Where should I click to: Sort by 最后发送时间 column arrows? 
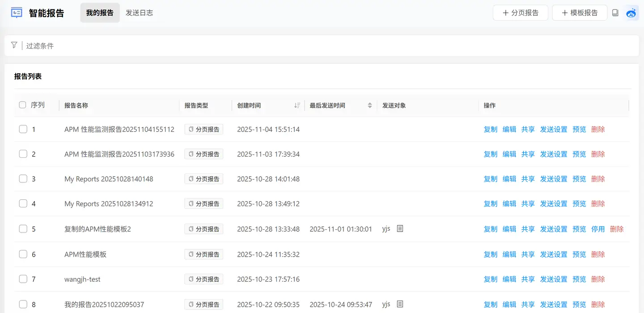click(370, 106)
